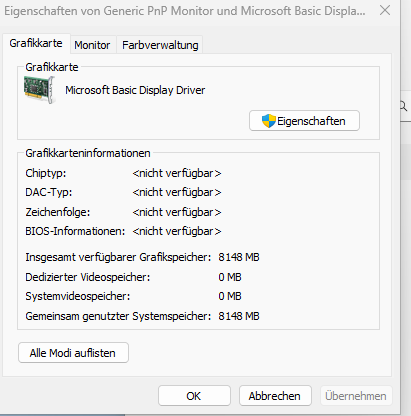Click the graphics card adapter icon

tap(39, 90)
